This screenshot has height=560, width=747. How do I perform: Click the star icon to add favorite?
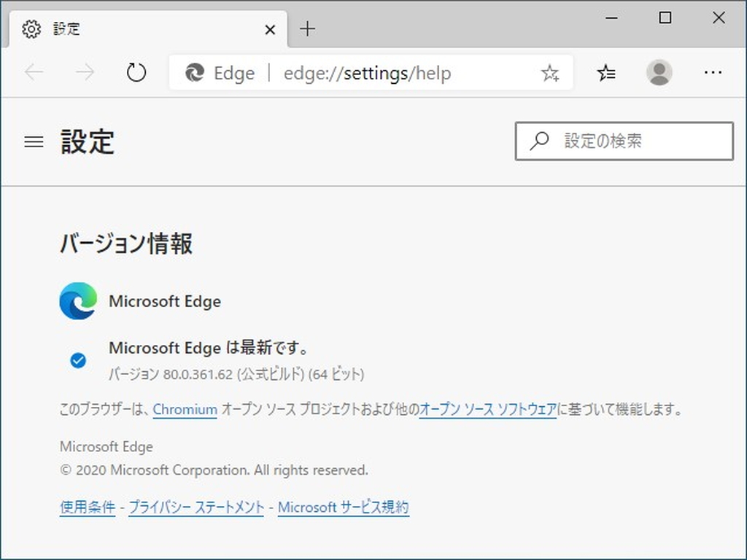point(550,72)
